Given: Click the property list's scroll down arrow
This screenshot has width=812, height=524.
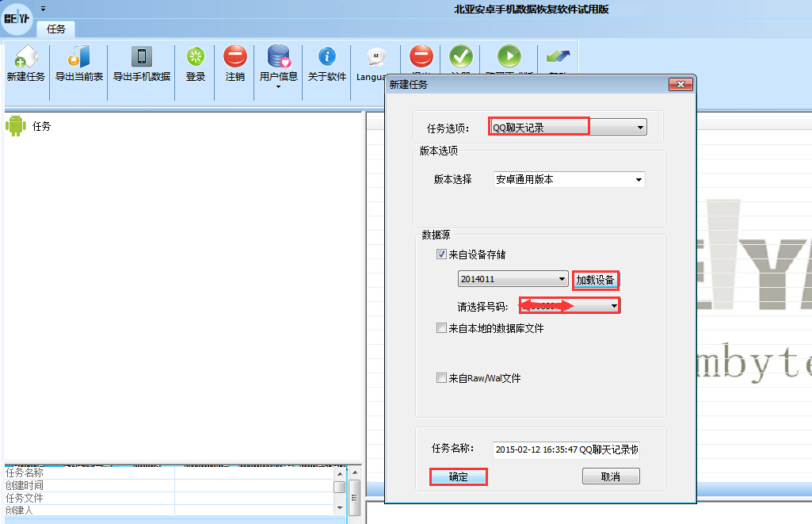Looking at the screenshot, I should tap(340, 508).
